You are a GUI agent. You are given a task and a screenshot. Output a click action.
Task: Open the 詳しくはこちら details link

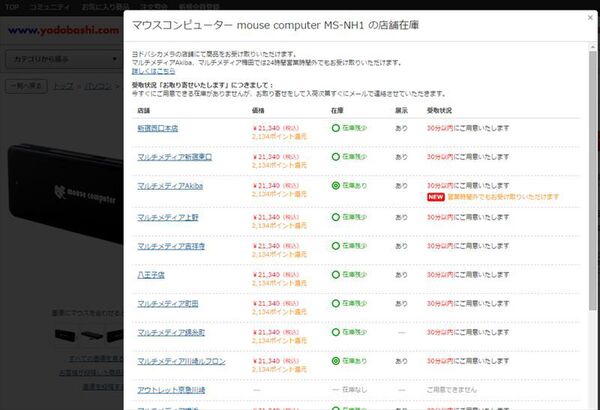(x=153, y=71)
